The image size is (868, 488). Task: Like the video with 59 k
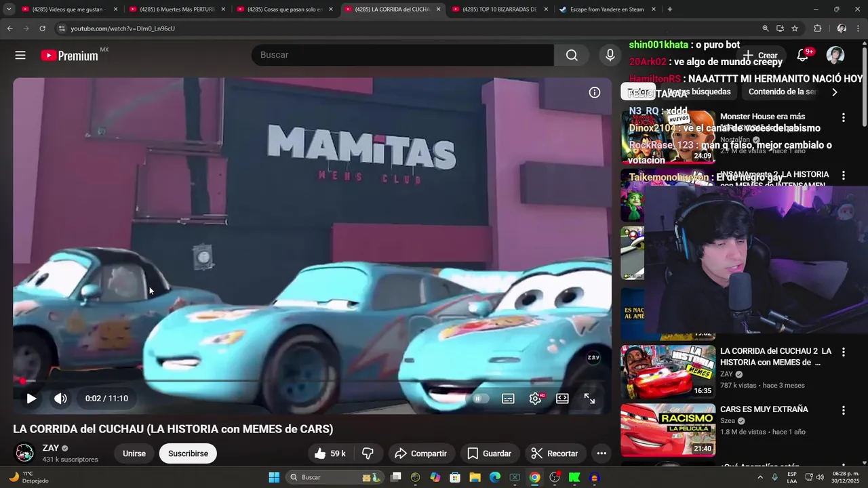(330, 453)
